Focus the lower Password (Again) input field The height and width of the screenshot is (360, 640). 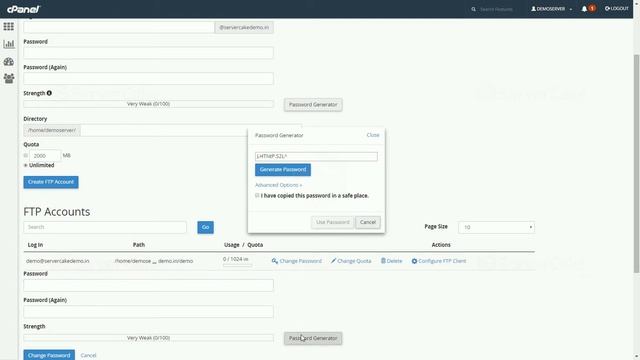point(149,311)
